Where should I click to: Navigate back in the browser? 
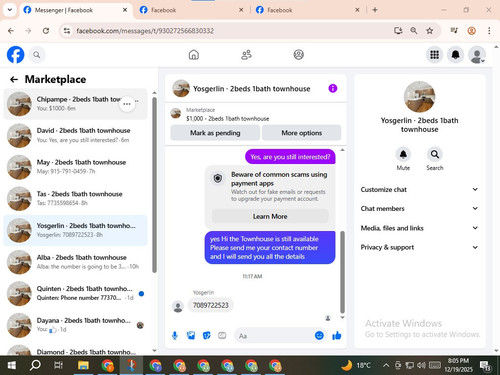[x=11, y=31]
